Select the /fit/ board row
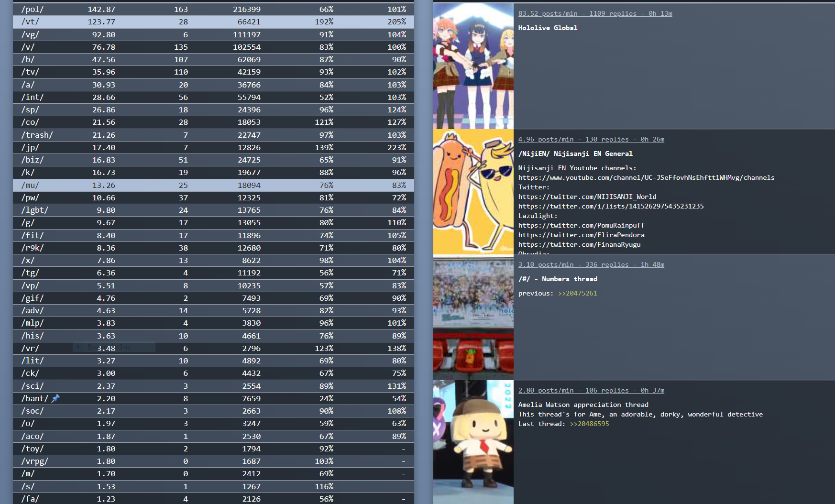The image size is (835, 504). (213, 235)
